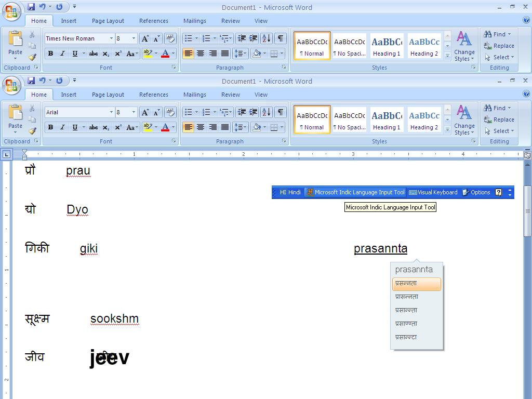This screenshot has width=532, height=399.
Task: Click Redo in the toolbar above the Arial ribbon
Action: tap(59, 81)
